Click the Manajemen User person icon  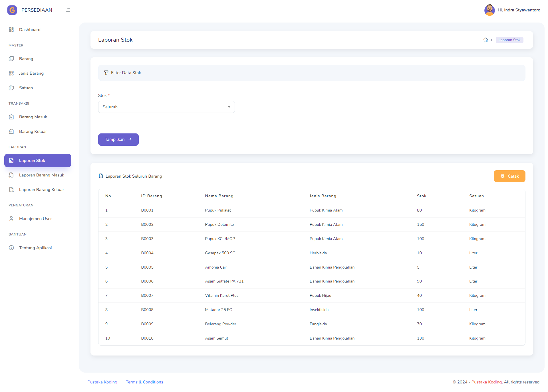pyautogui.click(x=11, y=219)
